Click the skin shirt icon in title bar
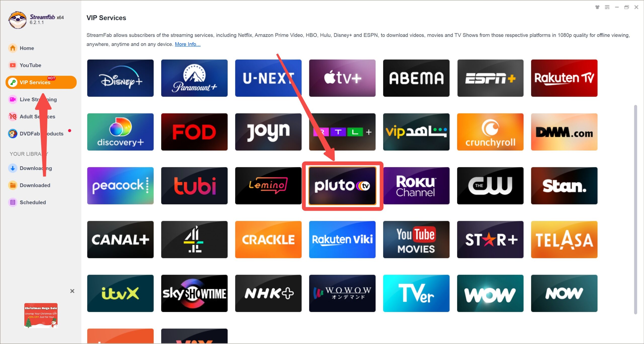This screenshot has height=344, width=644. click(597, 7)
